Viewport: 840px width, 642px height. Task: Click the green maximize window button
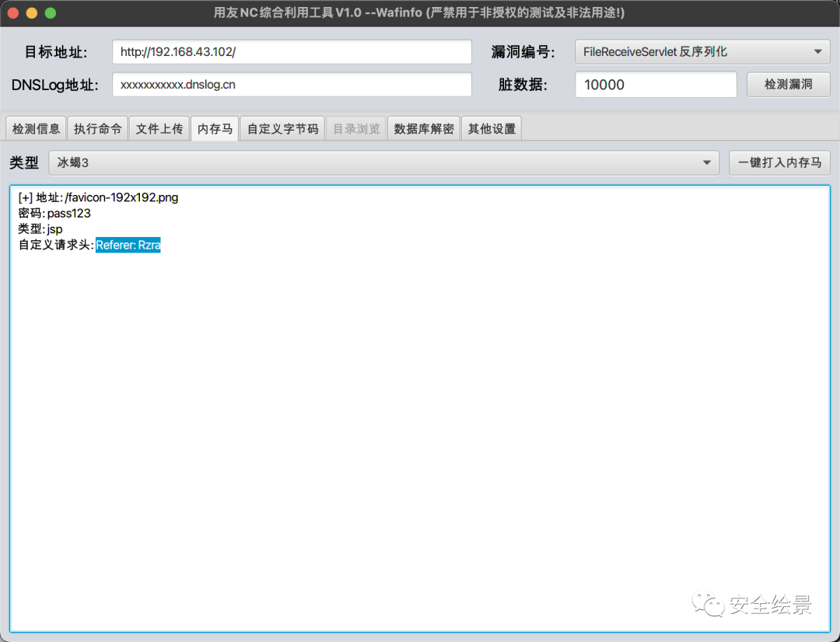point(51,13)
